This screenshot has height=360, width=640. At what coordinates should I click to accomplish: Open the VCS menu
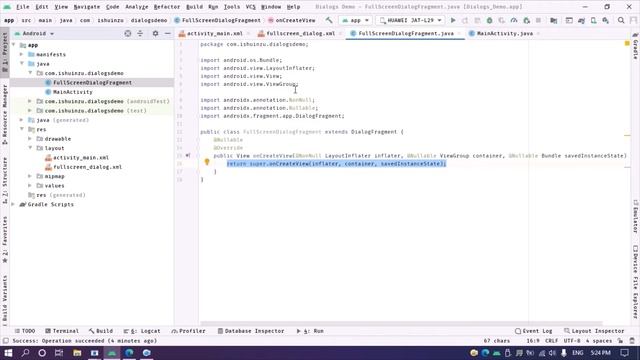(x=251, y=7)
